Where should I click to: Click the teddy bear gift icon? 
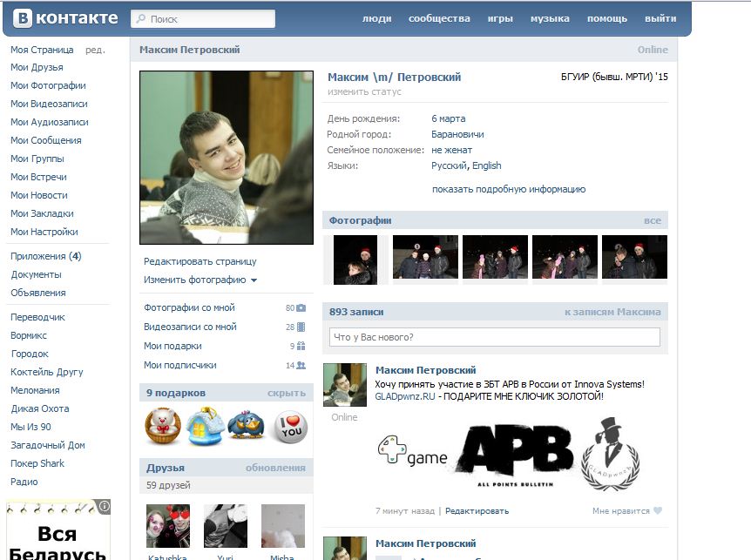(x=163, y=425)
